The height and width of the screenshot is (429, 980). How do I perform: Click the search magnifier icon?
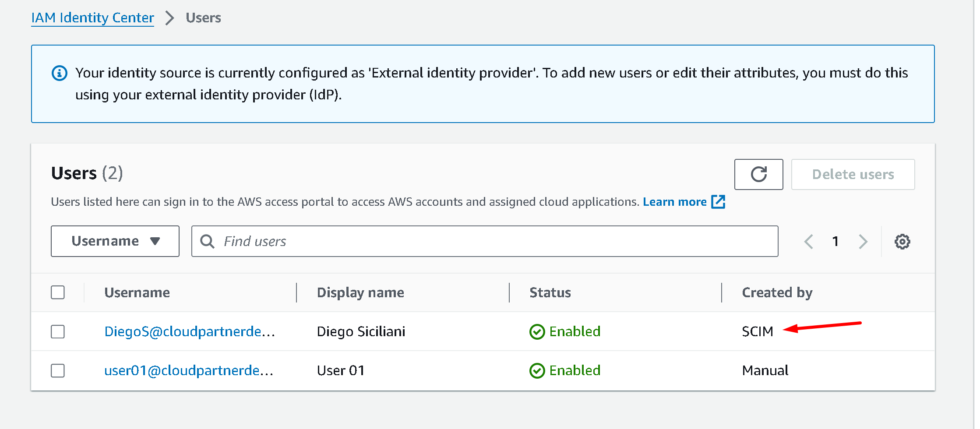tap(207, 242)
